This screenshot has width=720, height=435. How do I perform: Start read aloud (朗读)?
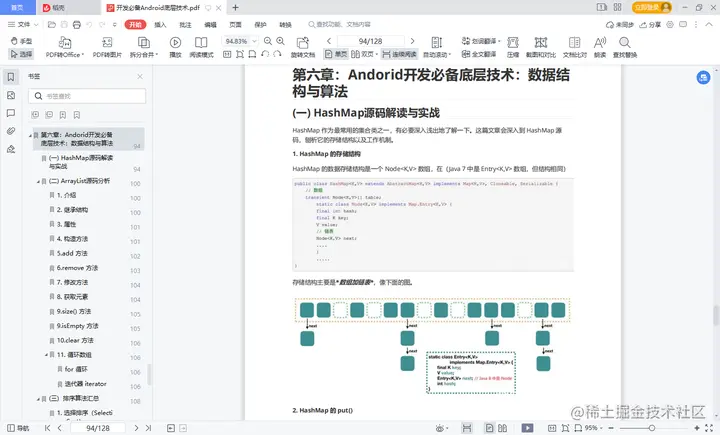[x=600, y=47]
